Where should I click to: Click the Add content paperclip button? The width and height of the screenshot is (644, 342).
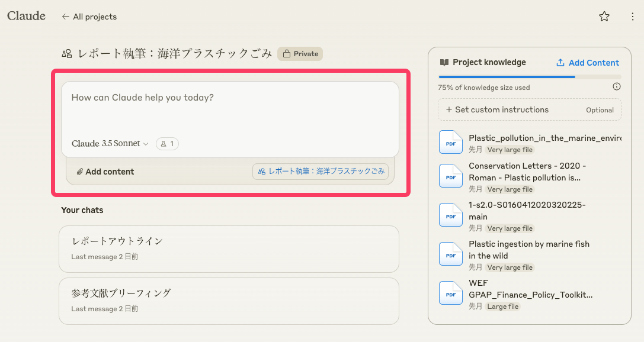coord(105,172)
